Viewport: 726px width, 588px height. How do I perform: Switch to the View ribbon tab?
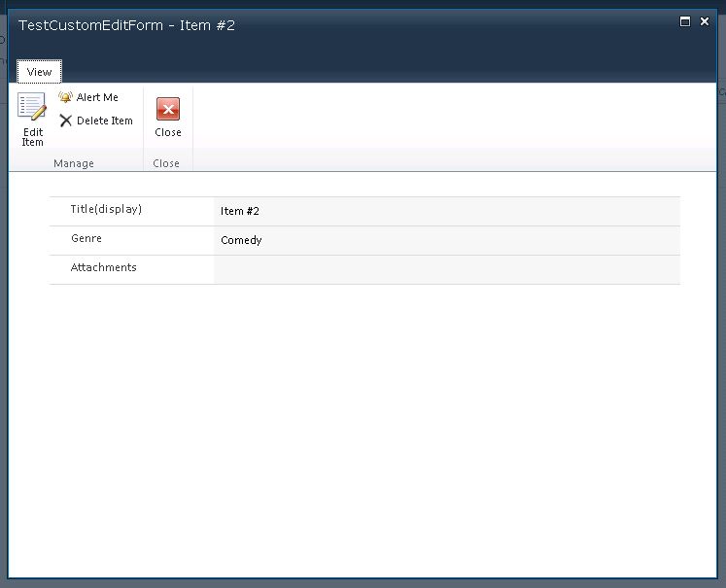pyautogui.click(x=39, y=72)
